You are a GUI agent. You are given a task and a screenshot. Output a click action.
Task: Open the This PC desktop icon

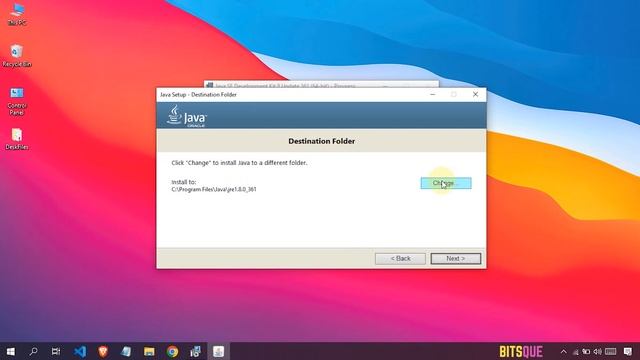(17, 14)
